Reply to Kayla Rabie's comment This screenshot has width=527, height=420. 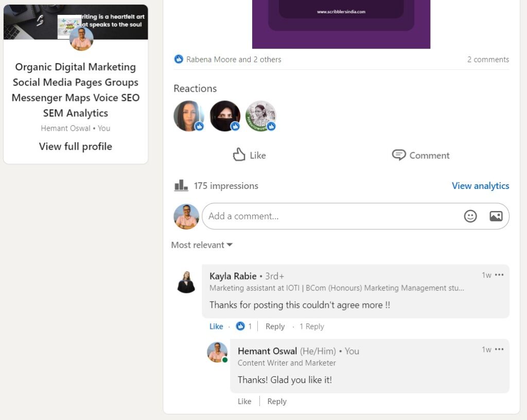pos(275,326)
